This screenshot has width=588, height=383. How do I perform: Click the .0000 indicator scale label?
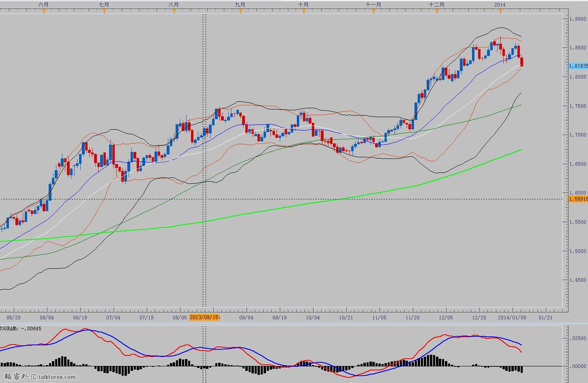pos(579,366)
